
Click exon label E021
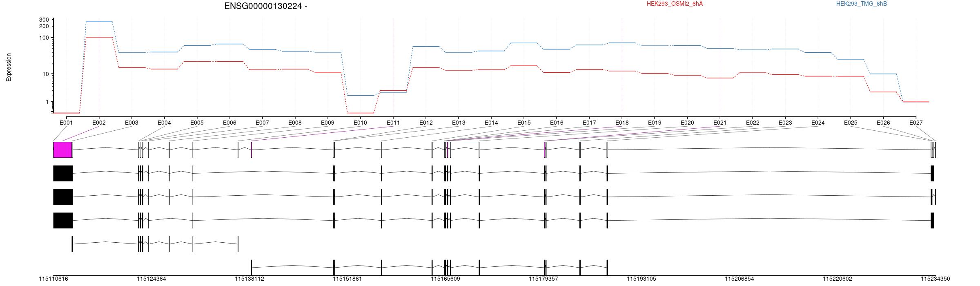coord(720,123)
